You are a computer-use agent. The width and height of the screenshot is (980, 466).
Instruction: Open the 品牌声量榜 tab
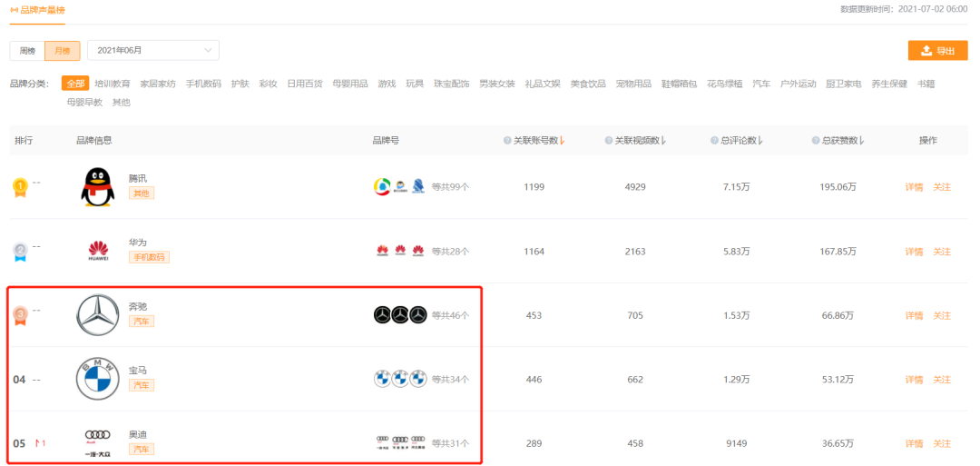(x=37, y=11)
